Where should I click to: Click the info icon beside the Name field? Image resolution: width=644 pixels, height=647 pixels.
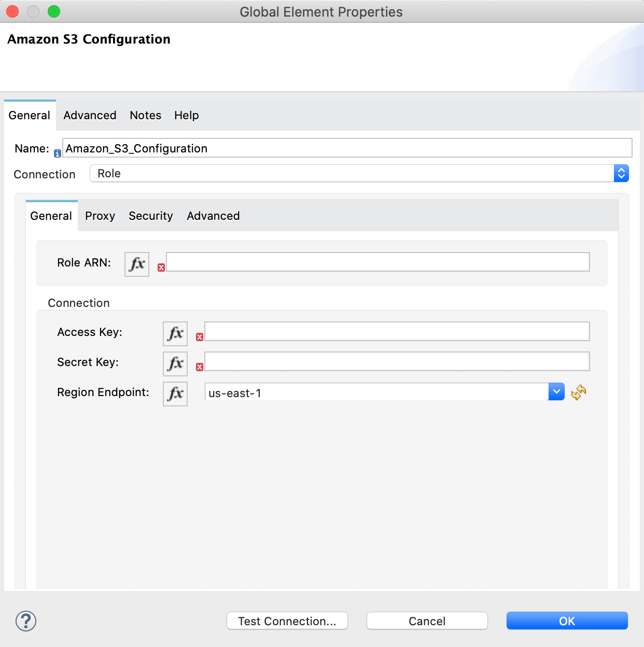click(57, 152)
